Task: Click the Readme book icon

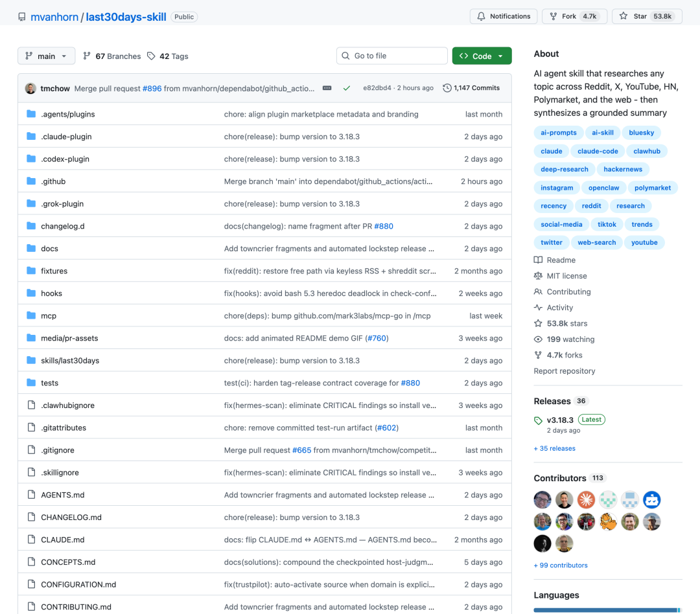Action: tap(539, 260)
